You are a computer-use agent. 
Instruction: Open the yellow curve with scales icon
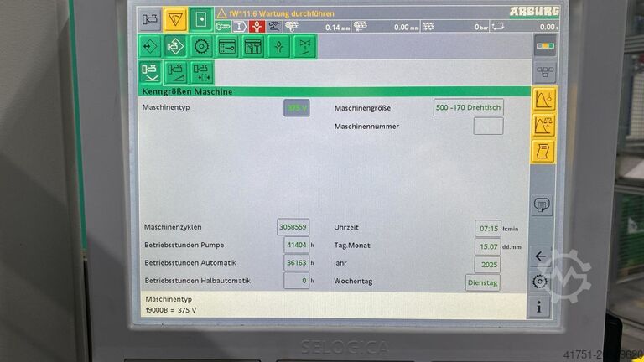[543, 125]
